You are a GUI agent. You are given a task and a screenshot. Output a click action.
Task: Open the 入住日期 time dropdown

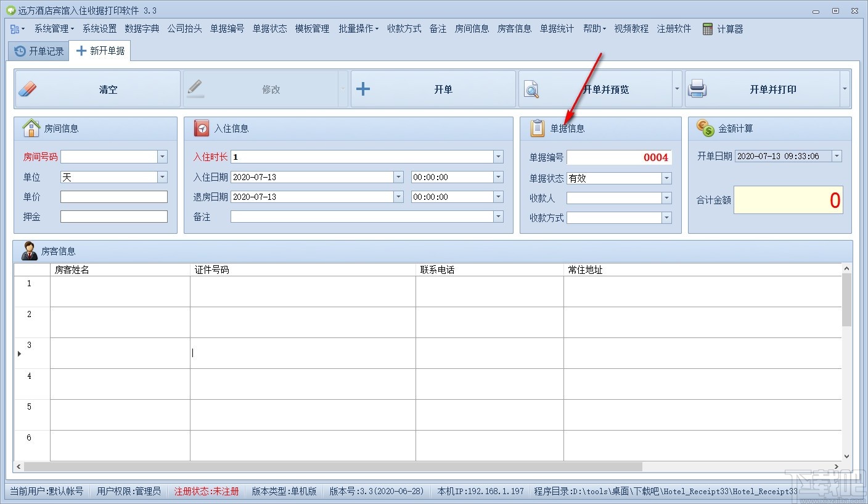point(498,177)
